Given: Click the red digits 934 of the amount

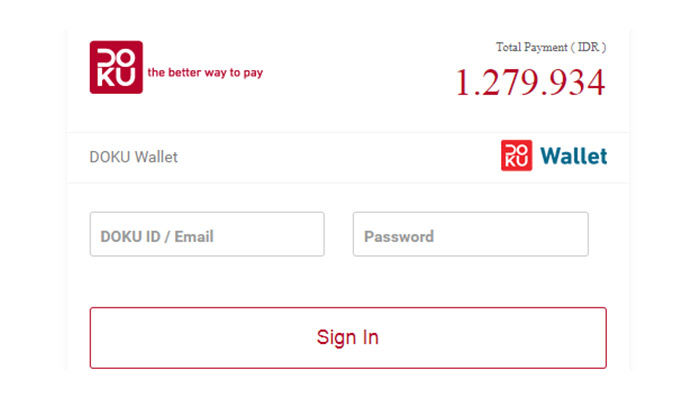Looking at the screenshot, I should coord(577,83).
